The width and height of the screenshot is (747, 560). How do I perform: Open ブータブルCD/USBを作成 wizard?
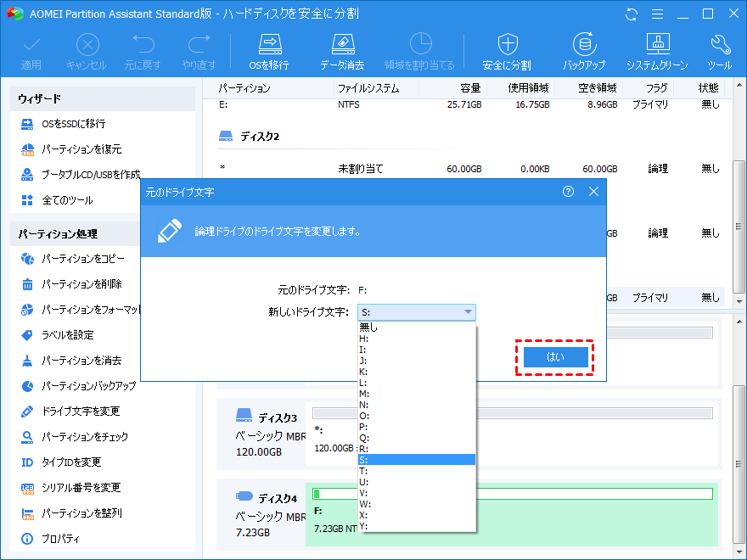coord(81,175)
